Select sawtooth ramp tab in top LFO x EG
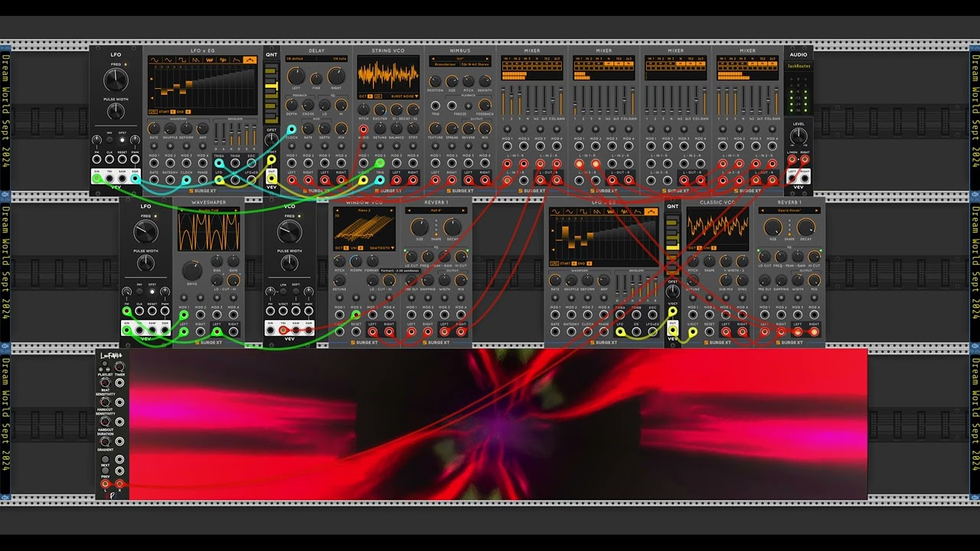The image size is (980, 551). (198, 60)
